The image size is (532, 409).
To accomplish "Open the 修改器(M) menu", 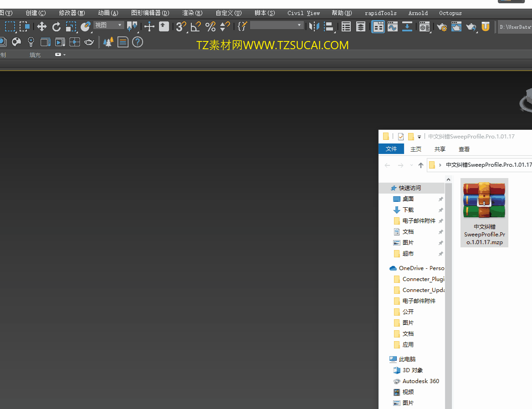I will 72,13.
